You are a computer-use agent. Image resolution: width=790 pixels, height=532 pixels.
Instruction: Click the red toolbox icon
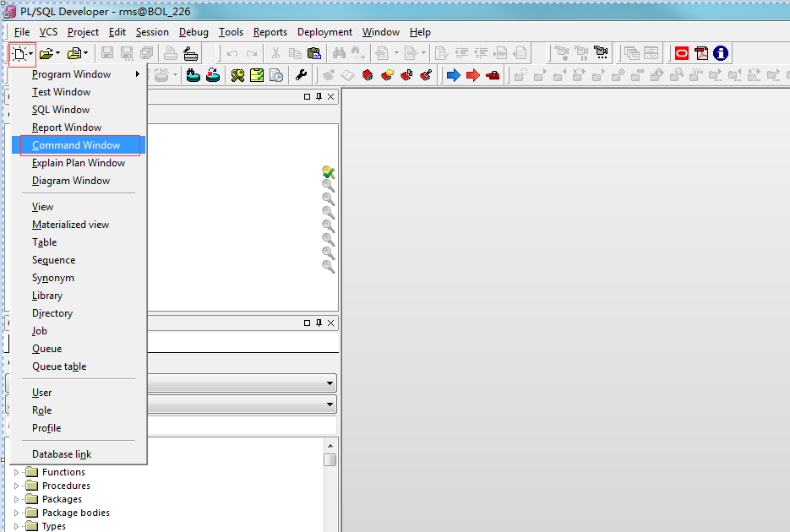coord(493,75)
